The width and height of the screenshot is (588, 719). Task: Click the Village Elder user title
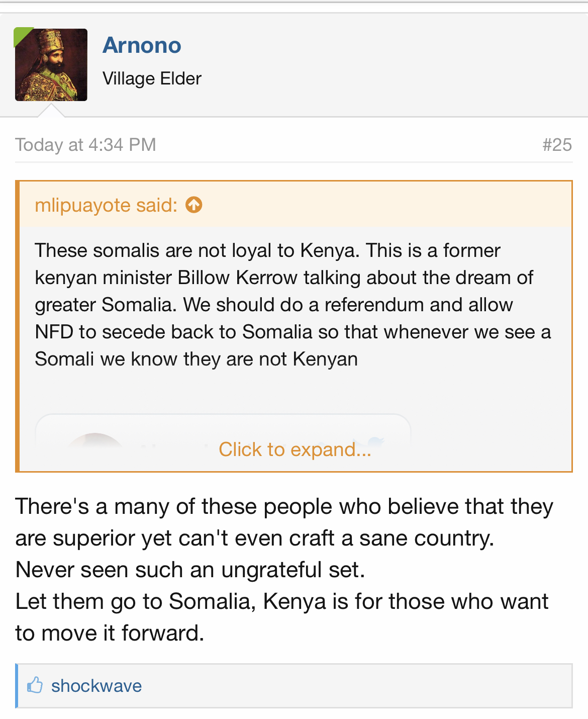[152, 78]
